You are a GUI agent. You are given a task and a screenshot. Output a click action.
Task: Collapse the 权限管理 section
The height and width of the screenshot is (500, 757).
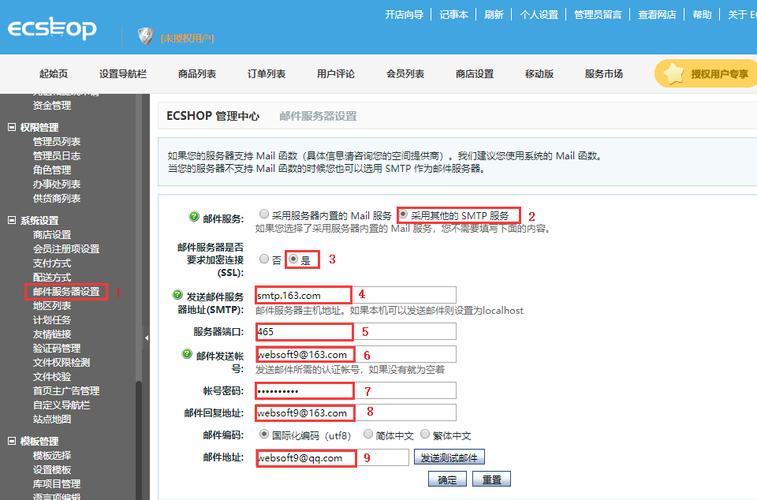[12, 127]
